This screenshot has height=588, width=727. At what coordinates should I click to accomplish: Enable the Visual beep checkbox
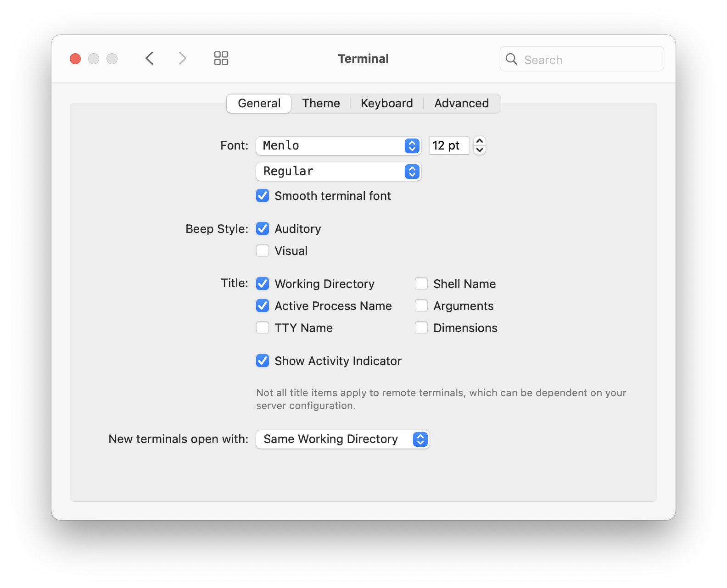263,250
